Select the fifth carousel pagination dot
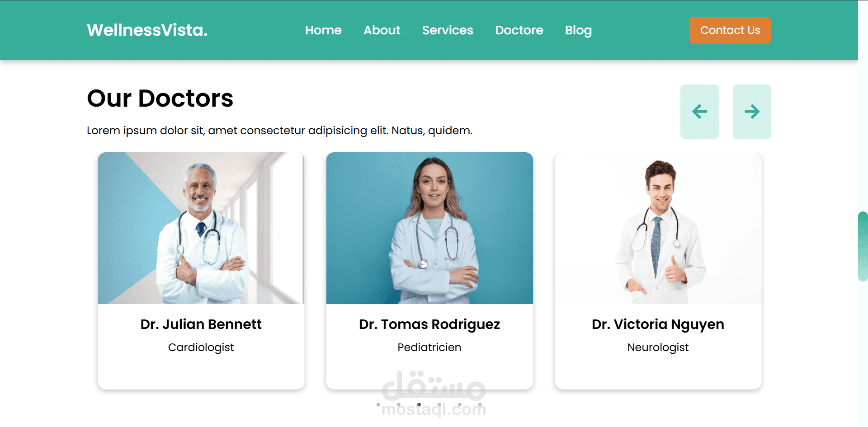The width and height of the screenshot is (868, 427). tap(460, 404)
